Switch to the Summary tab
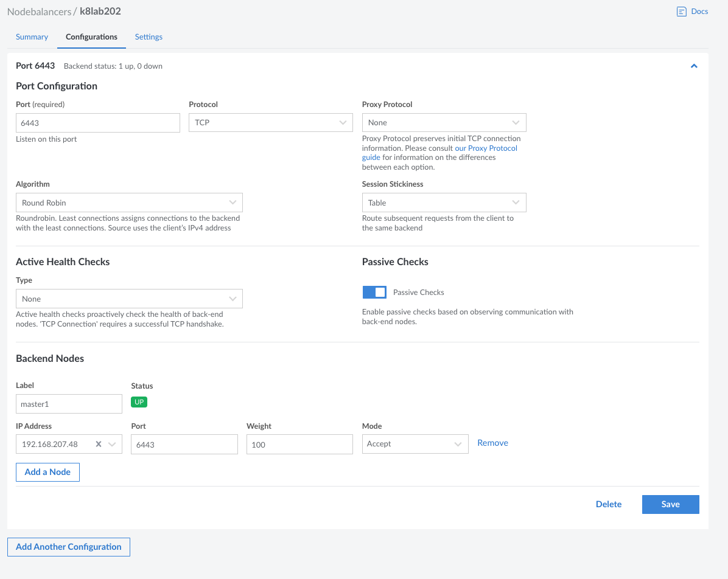Viewport: 728px width, 579px height. click(x=32, y=37)
